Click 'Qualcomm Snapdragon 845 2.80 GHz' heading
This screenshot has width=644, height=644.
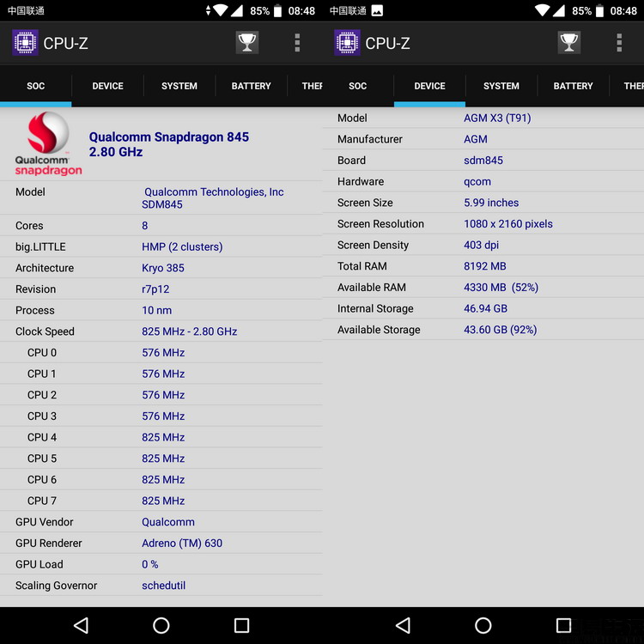[169, 144]
